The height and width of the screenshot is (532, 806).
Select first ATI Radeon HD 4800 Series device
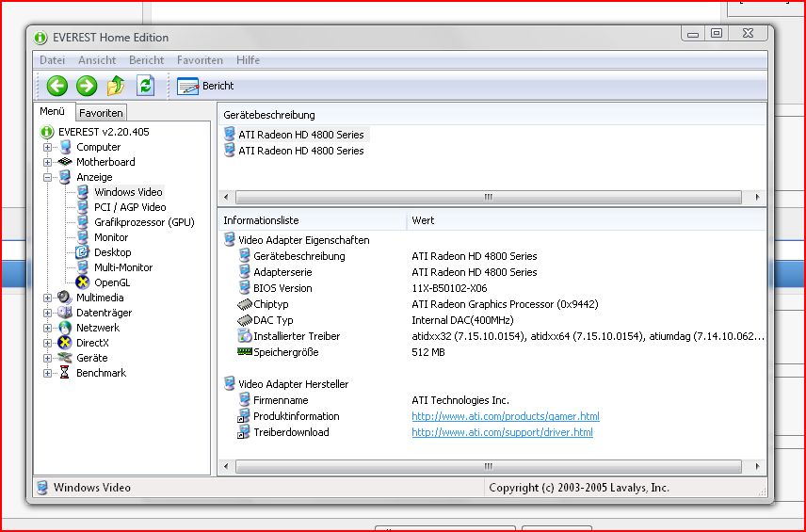[300, 135]
